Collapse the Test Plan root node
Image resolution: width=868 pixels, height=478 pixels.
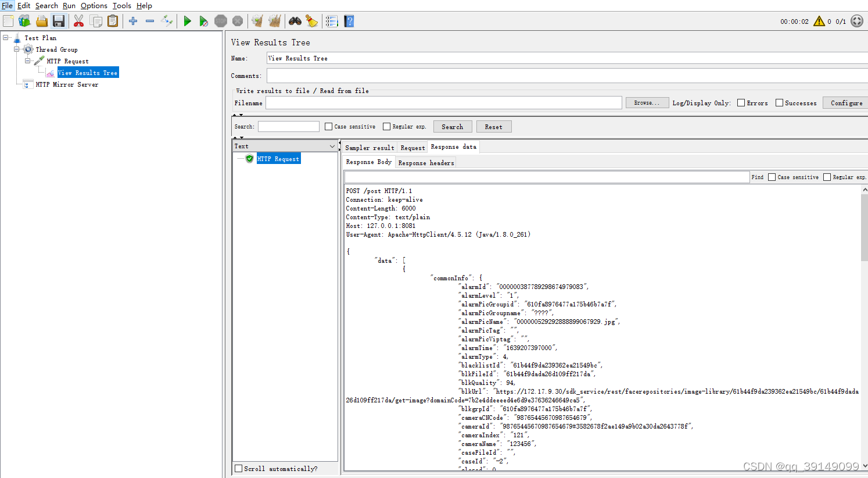point(5,38)
